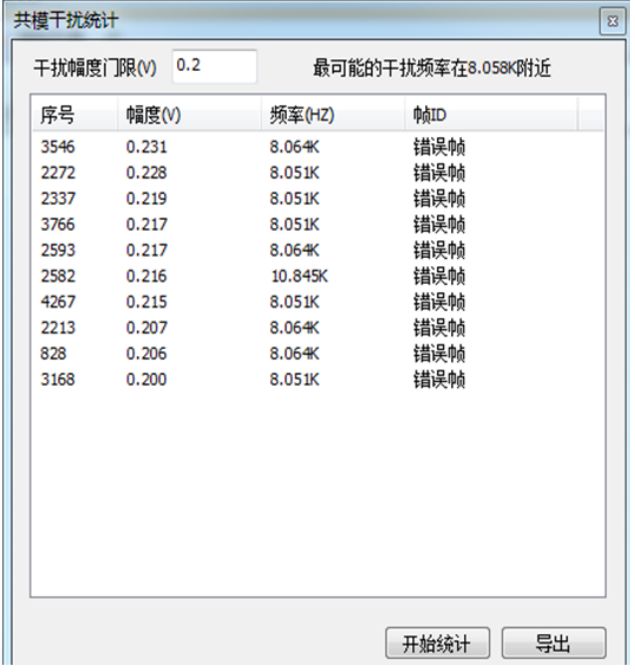Click amplitude value 0.200
635x672 pixels.
146,379
